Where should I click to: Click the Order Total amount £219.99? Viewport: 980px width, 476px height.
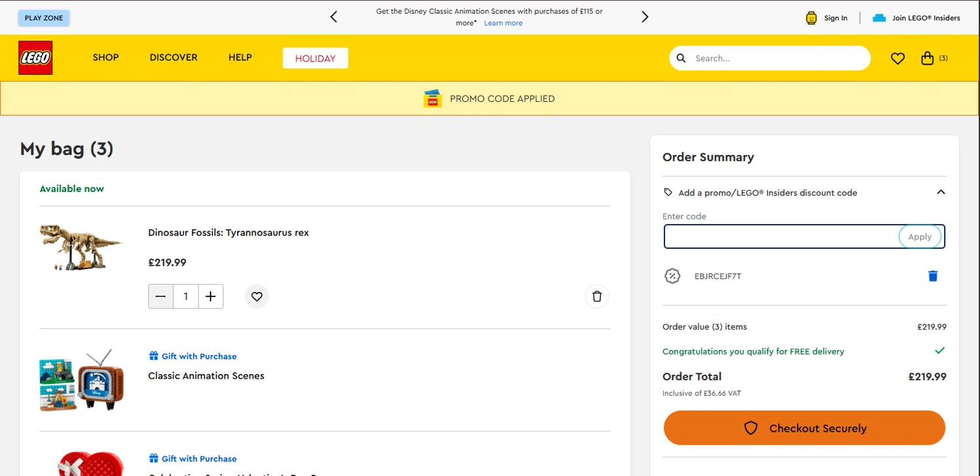(x=927, y=376)
